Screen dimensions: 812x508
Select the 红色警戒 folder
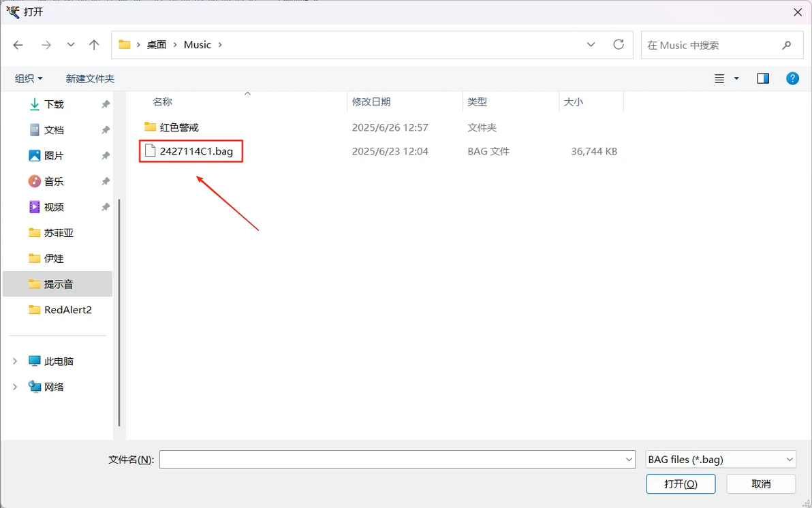[179, 127]
